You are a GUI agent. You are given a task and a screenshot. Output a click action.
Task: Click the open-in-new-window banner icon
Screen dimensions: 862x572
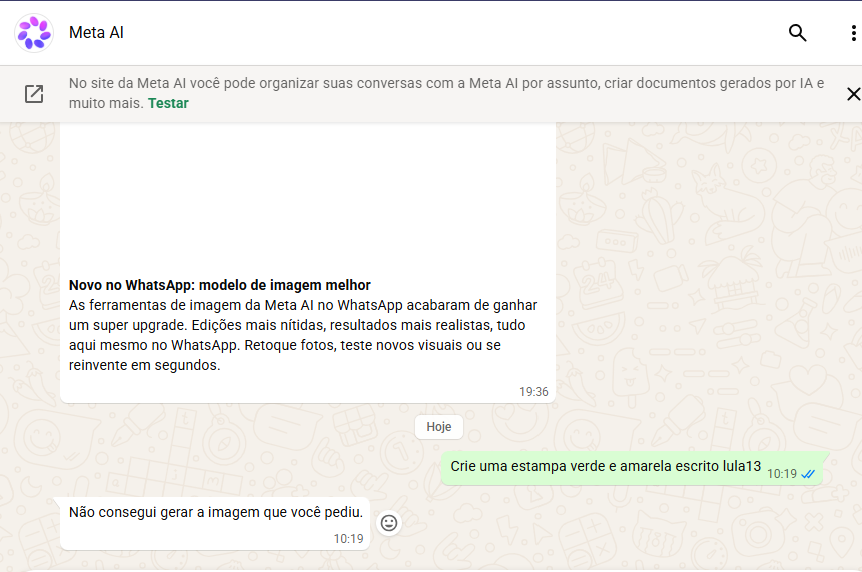click(x=34, y=94)
